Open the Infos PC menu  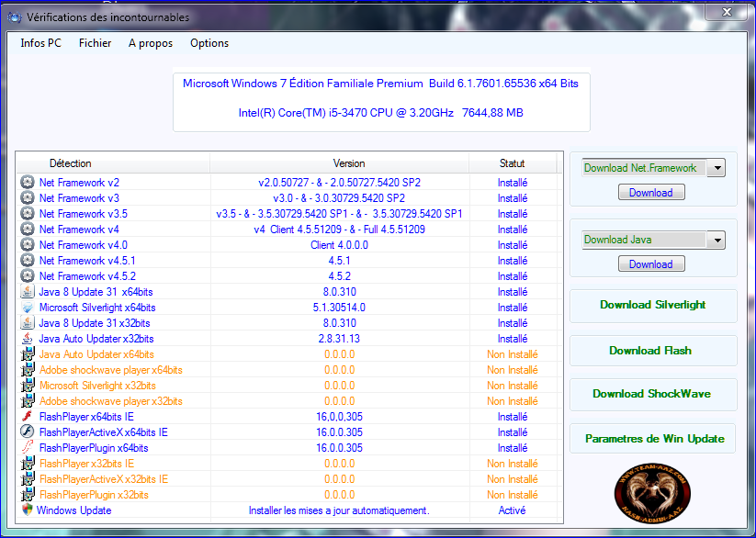pos(41,43)
